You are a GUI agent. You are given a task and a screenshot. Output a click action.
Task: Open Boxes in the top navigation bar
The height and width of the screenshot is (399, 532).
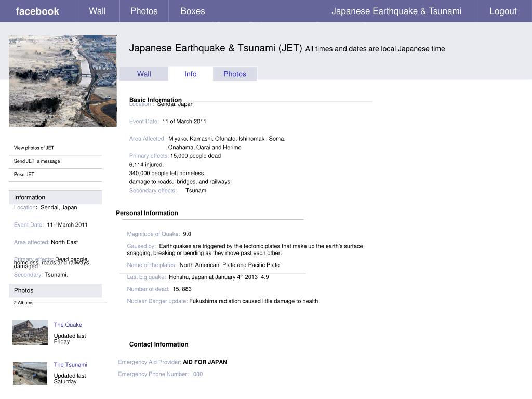[193, 11]
